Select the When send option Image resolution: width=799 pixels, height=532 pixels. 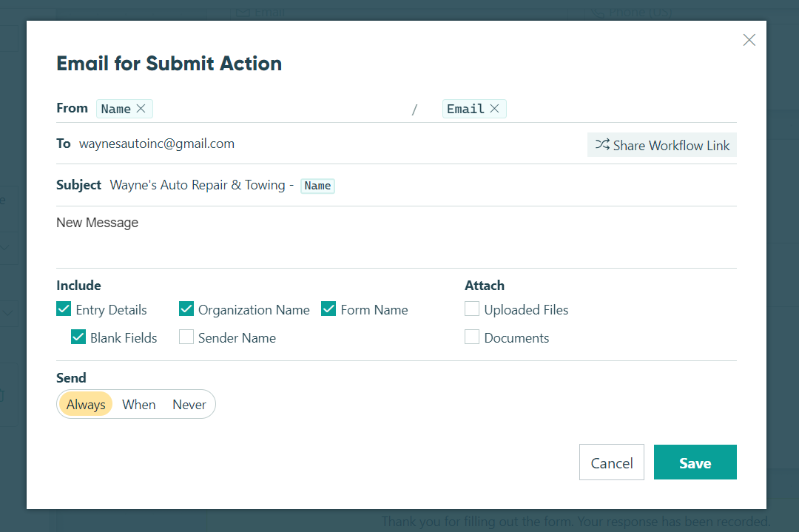coord(138,404)
